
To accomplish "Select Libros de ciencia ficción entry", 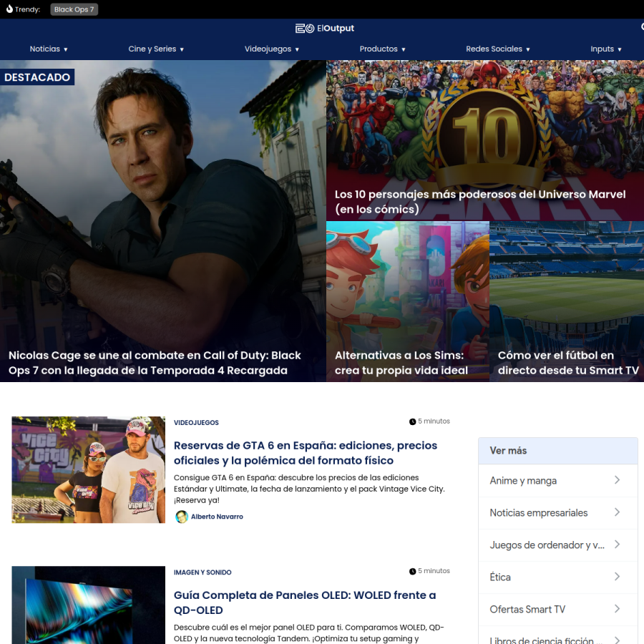I will click(x=557, y=635).
